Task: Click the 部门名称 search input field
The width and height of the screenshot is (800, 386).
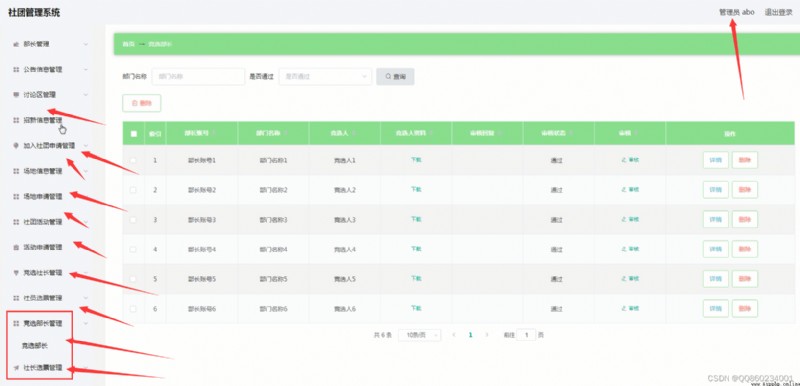Action: click(198, 76)
